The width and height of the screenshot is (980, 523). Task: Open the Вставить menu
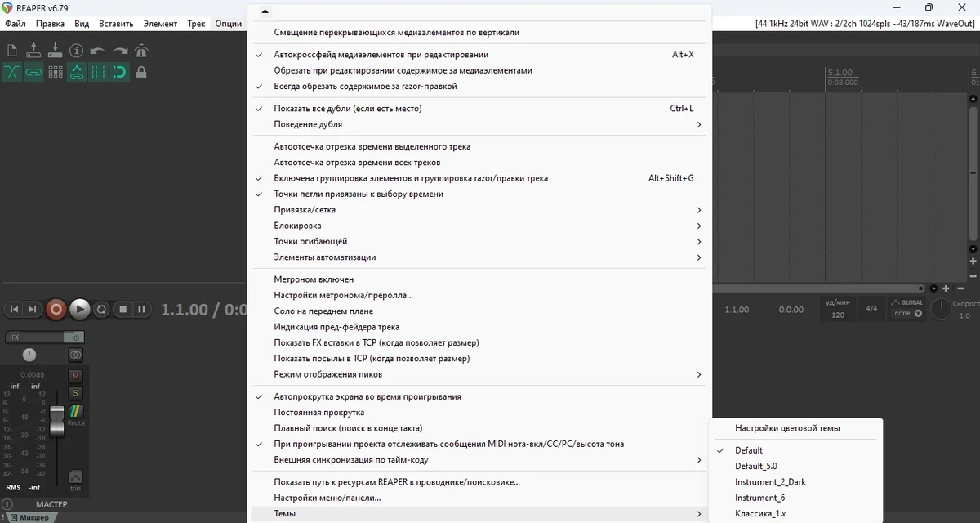click(116, 24)
